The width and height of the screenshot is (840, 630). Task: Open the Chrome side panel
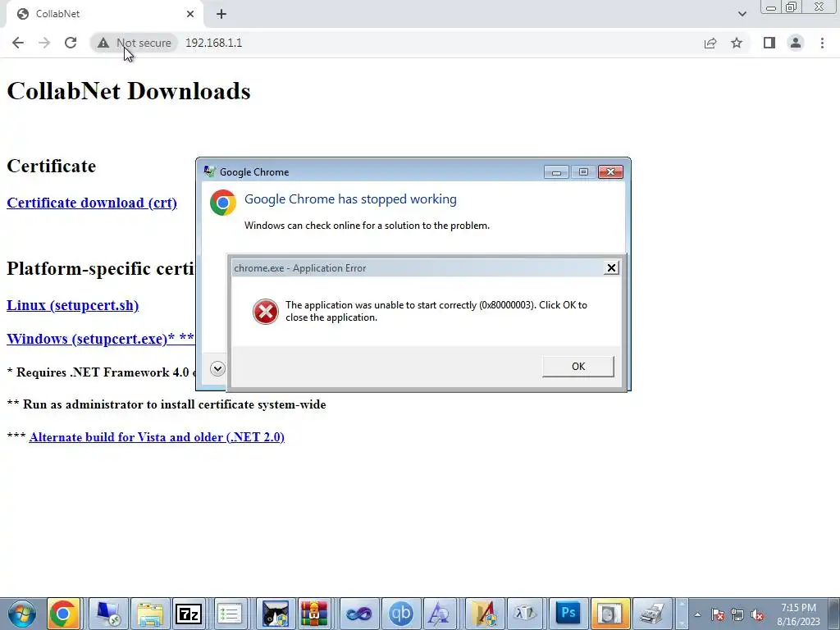(x=769, y=43)
